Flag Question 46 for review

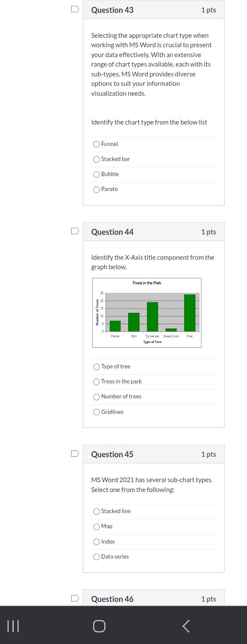[x=75, y=598]
